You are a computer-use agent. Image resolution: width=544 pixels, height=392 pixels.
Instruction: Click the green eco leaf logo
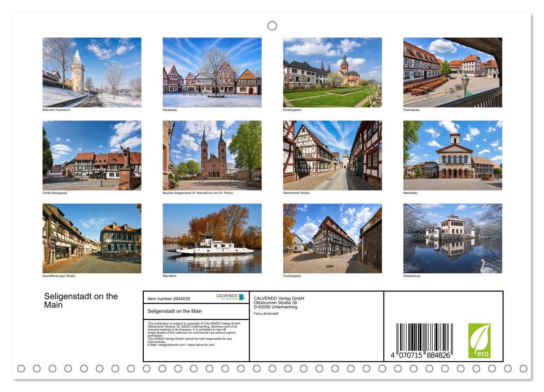(479, 341)
